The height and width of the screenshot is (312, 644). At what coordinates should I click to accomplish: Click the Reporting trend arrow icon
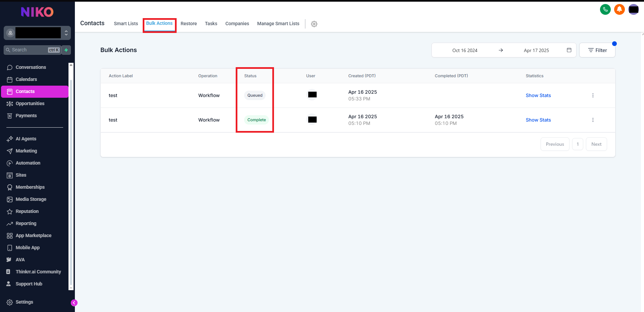pos(10,224)
